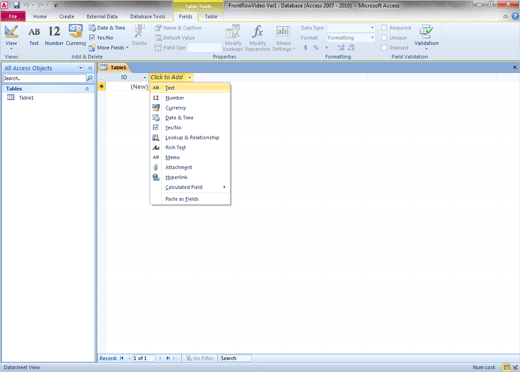Open Access Help question mark
This screenshot has width=520, height=372.
515,16
